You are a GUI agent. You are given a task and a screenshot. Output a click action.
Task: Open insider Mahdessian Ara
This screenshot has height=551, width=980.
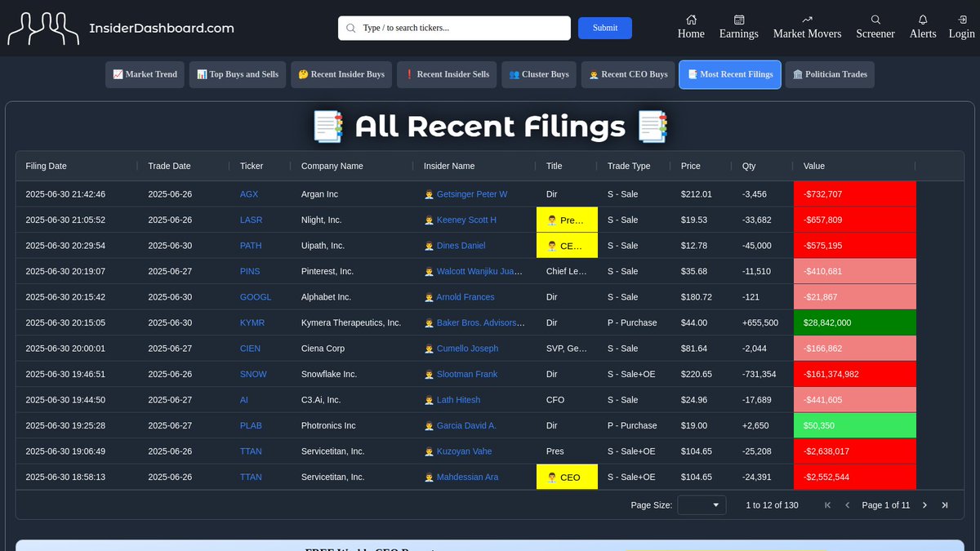pos(467,477)
